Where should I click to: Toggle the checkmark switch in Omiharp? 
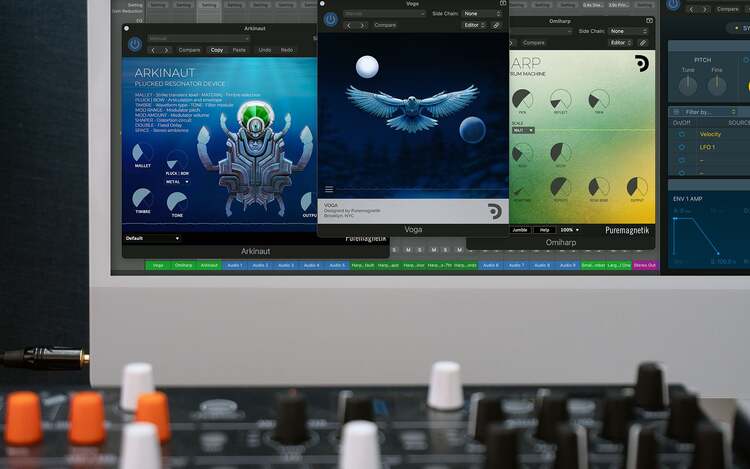[x=519, y=190]
